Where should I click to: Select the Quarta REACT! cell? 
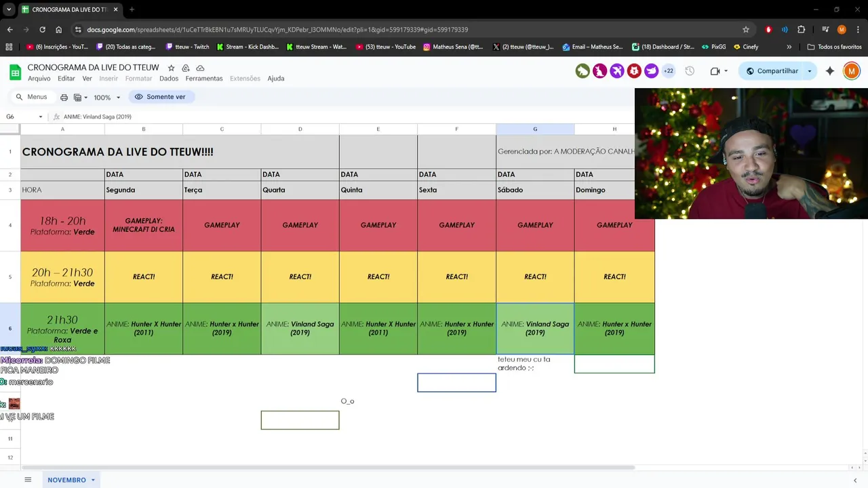(x=300, y=277)
